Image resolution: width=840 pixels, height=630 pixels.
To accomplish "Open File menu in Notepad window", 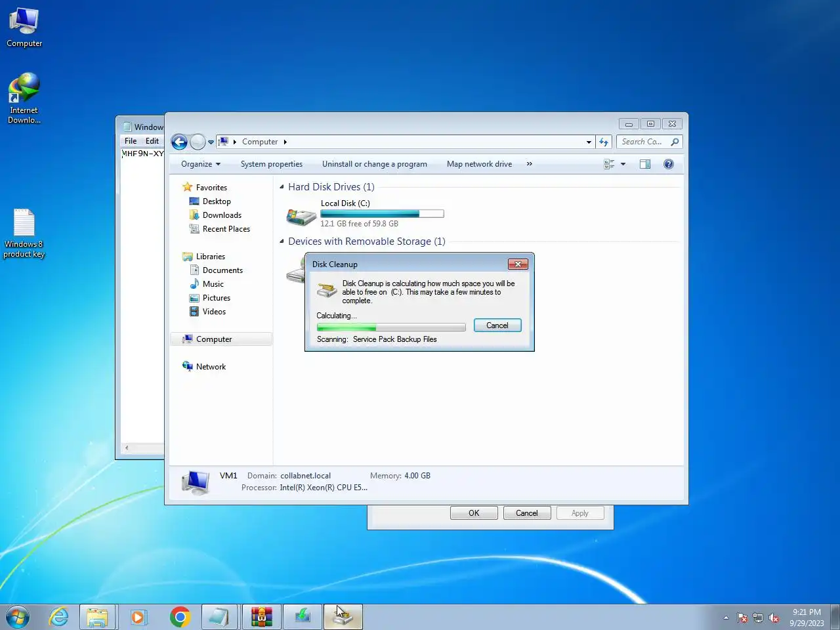I will pos(131,141).
